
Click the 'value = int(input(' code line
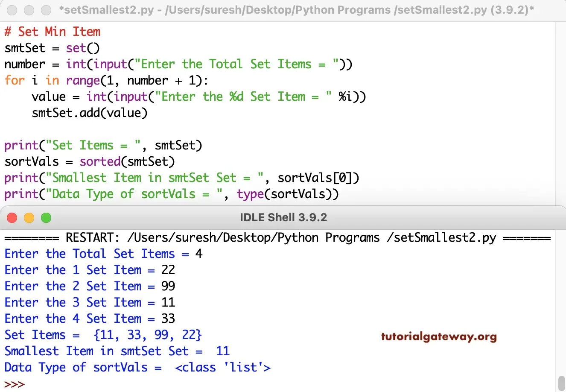199,97
